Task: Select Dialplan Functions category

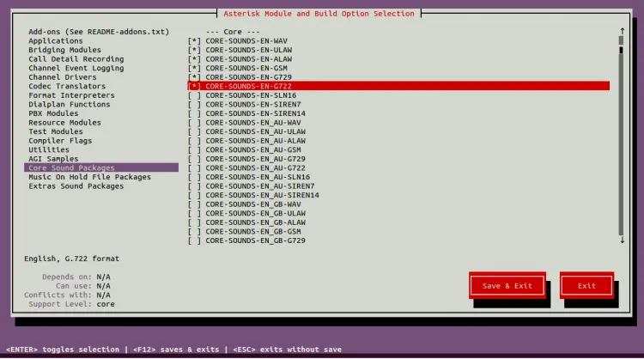Action: 69,104
